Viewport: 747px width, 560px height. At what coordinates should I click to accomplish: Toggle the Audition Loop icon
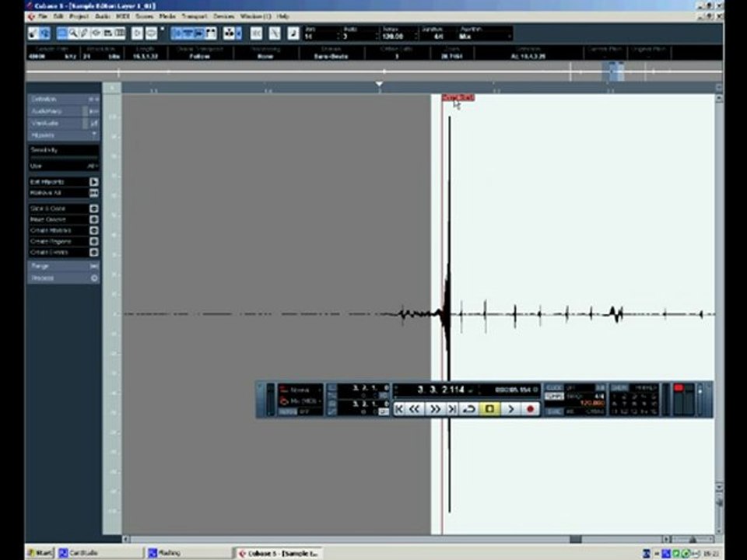(x=152, y=33)
